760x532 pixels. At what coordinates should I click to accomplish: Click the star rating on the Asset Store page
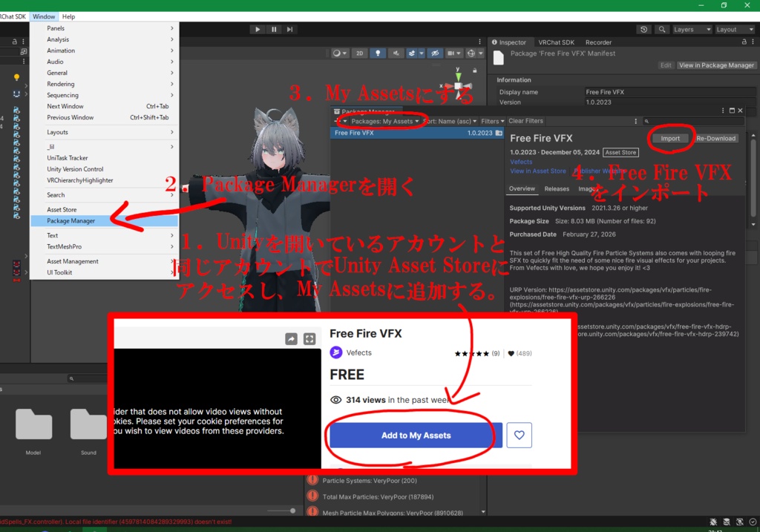(471, 354)
